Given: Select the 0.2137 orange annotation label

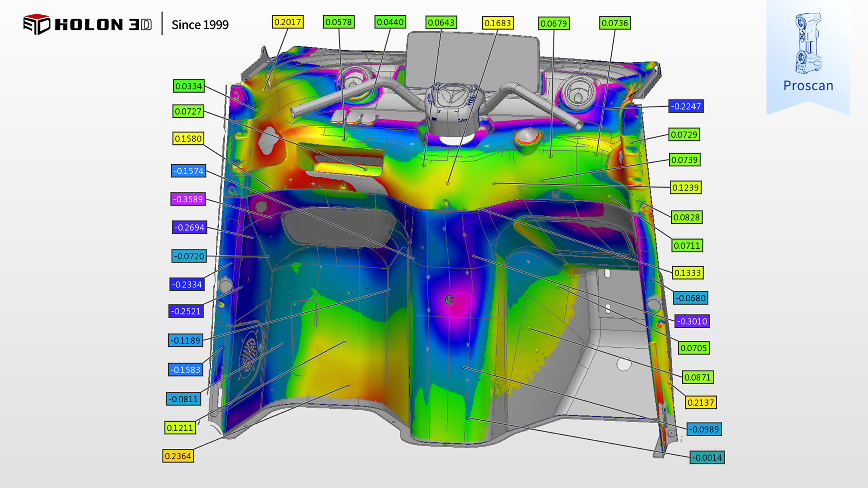Looking at the screenshot, I should click(x=700, y=403).
